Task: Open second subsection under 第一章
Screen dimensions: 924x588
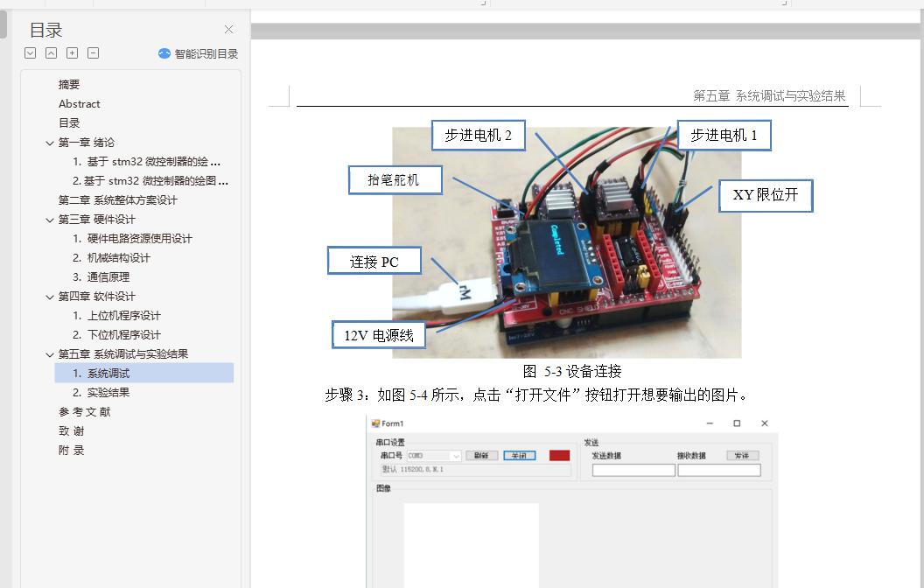Action: tap(150, 181)
